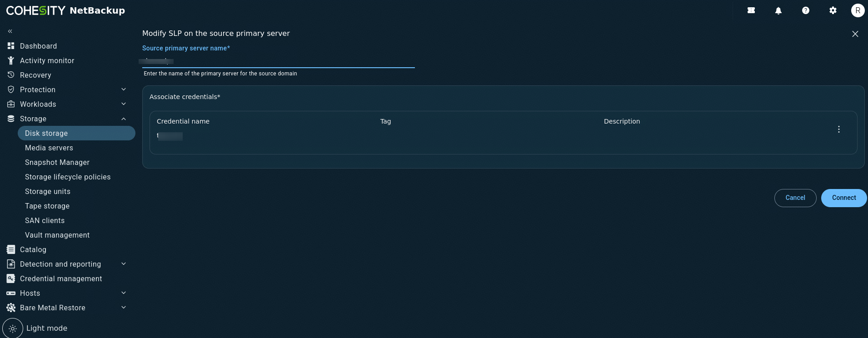
Task: Open the notifications bell
Action: tap(778, 10)
